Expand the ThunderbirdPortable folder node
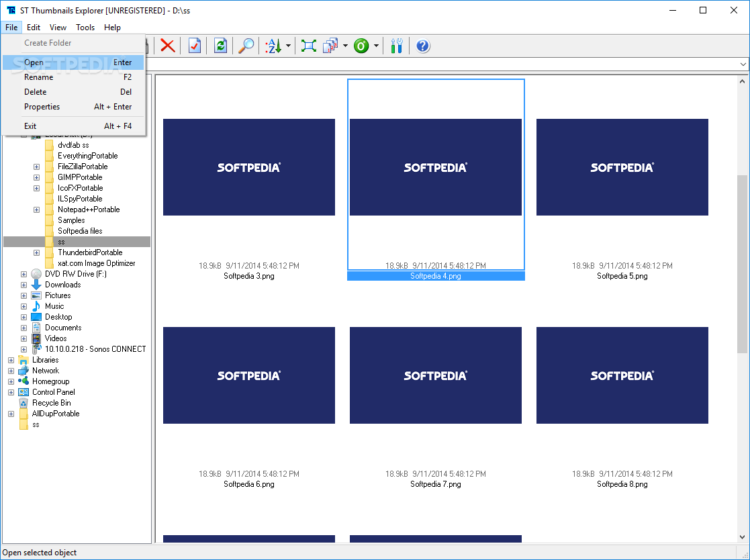The width and height of the screenshot is (750, 560). pyautogui.click(x=36, y=253)
